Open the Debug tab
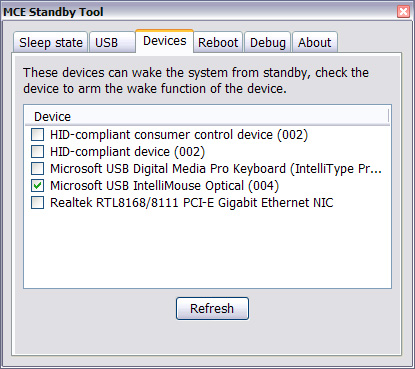 coord(268,43)
